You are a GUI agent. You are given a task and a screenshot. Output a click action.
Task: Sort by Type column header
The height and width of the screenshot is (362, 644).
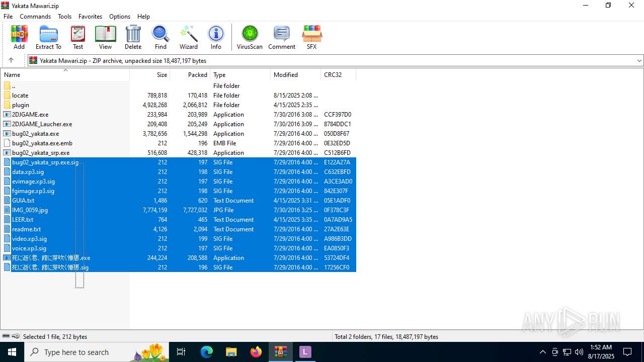point(240,75)
